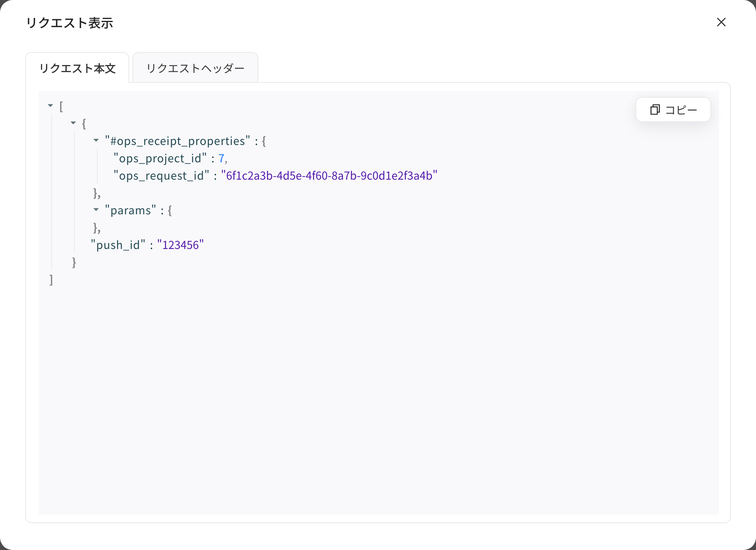Click the UUID value 6f1c2a3b-4d5e-4f60-8a7b-9c0d1e2f3a4b
The height and width of the screenshot is (550, 756).
[329, 176]
